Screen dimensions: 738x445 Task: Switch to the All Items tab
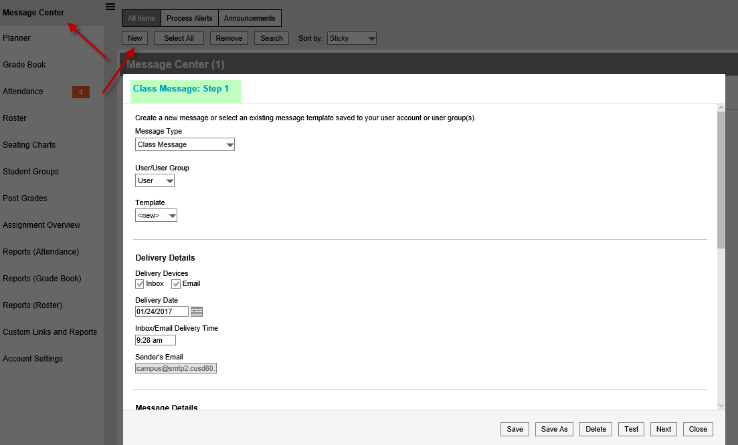141,18
